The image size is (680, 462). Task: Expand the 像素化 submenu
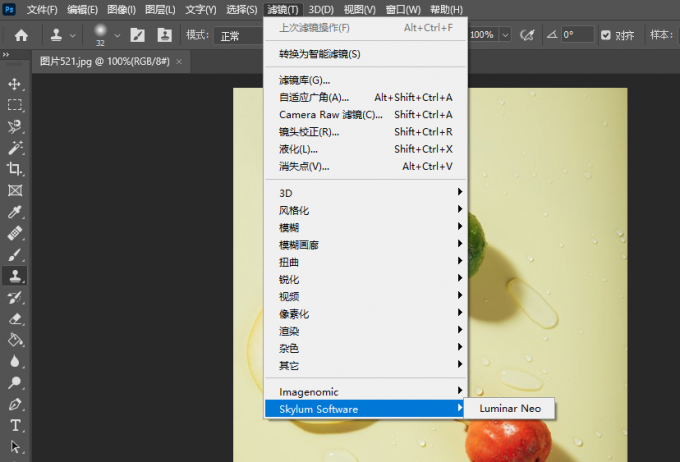pyautogui.click(x=365, y=314)
